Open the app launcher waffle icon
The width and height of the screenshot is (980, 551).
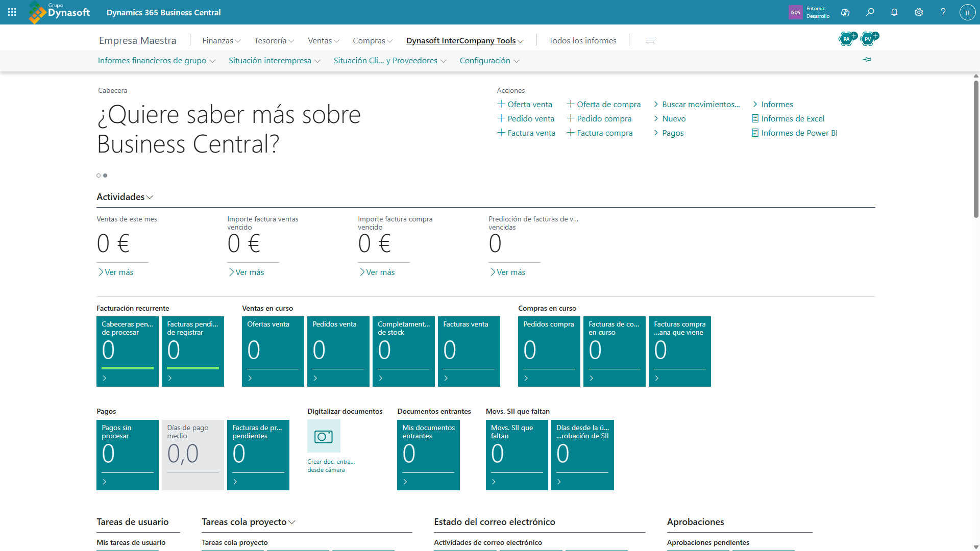12,12
